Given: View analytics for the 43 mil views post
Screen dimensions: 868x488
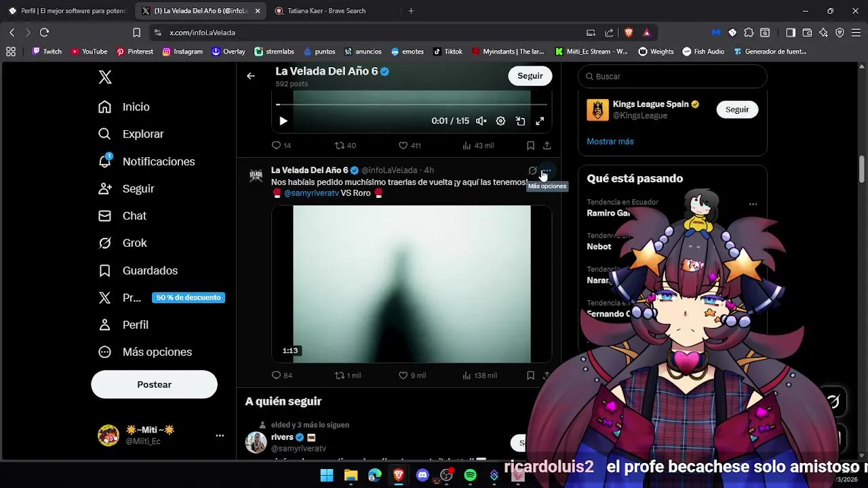Looking at the screenshot, I should [x=478, y=146].
